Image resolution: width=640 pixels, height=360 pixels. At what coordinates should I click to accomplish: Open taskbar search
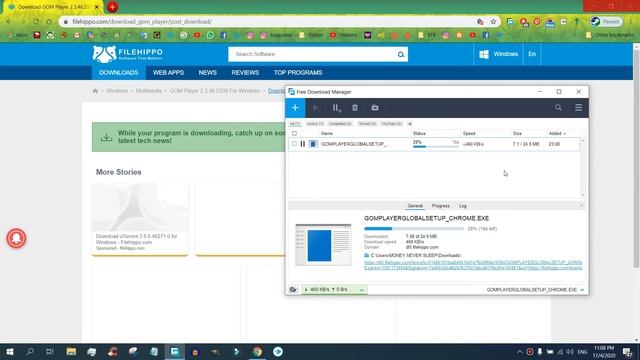30,352
